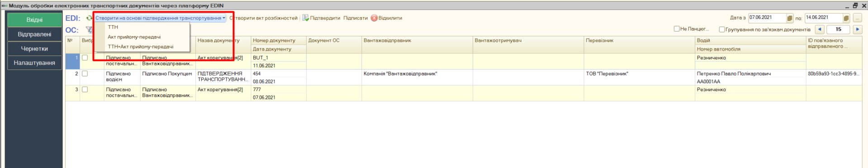
Task: Restore the window using title bar button
Action: [x=855, y=5]
